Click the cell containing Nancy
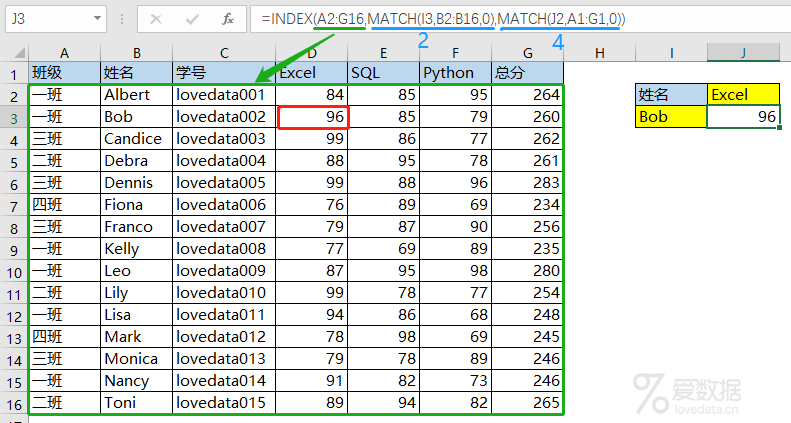This screenshot has height=423, width=791. point(136,381)
